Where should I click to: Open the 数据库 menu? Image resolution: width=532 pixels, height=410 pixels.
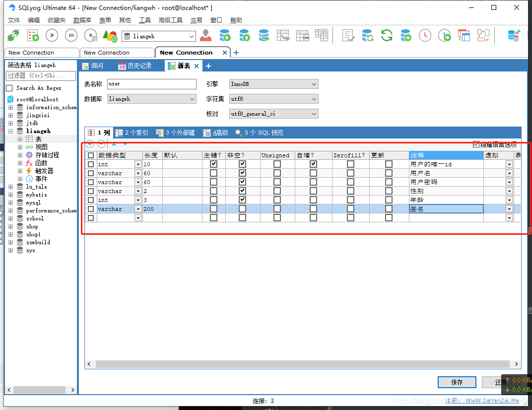pyautogui.click(x=82, y=20)
